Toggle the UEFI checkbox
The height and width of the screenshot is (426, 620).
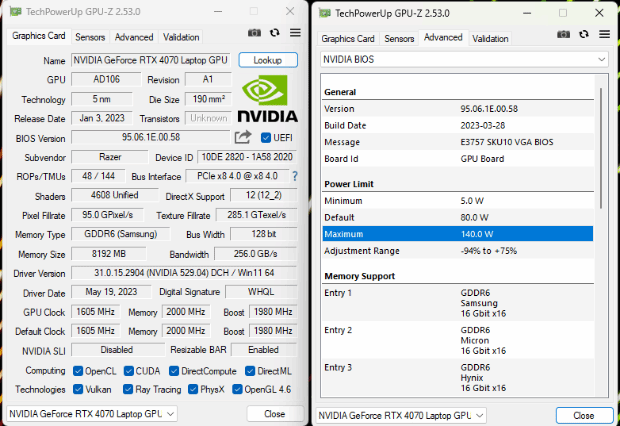coord(266,138)
